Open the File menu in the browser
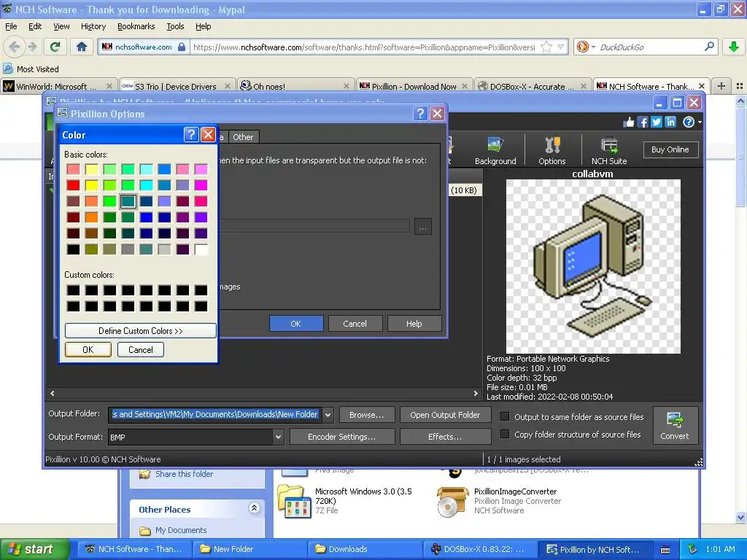Screen dimensions: 747x560 pos(11,26)
